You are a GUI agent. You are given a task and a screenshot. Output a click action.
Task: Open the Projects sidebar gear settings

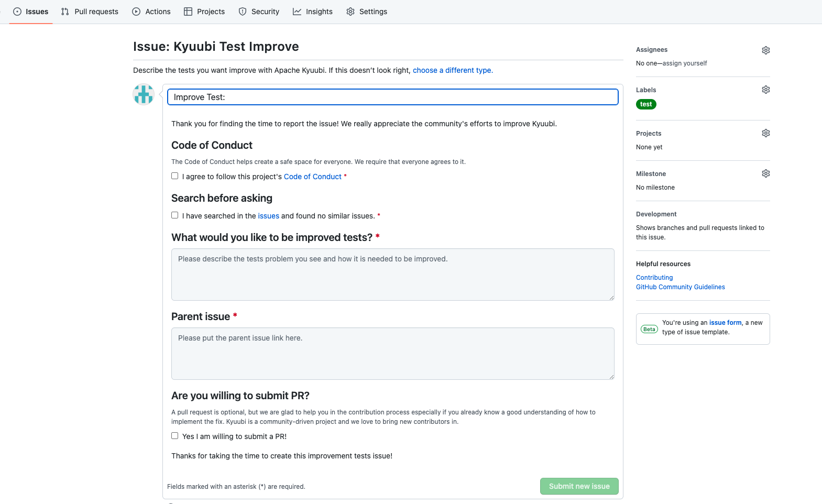point(765,133)
